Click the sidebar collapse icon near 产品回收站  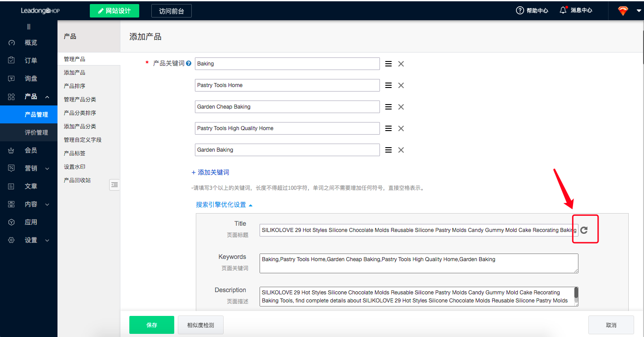point(115,184)
